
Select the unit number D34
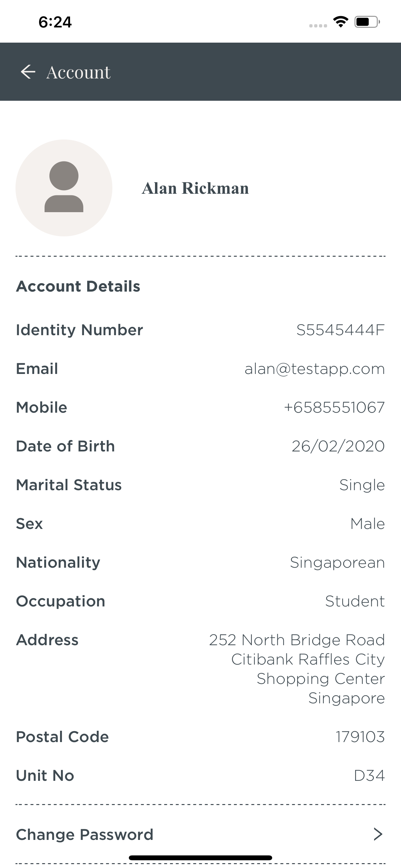[x=369, y=776]
